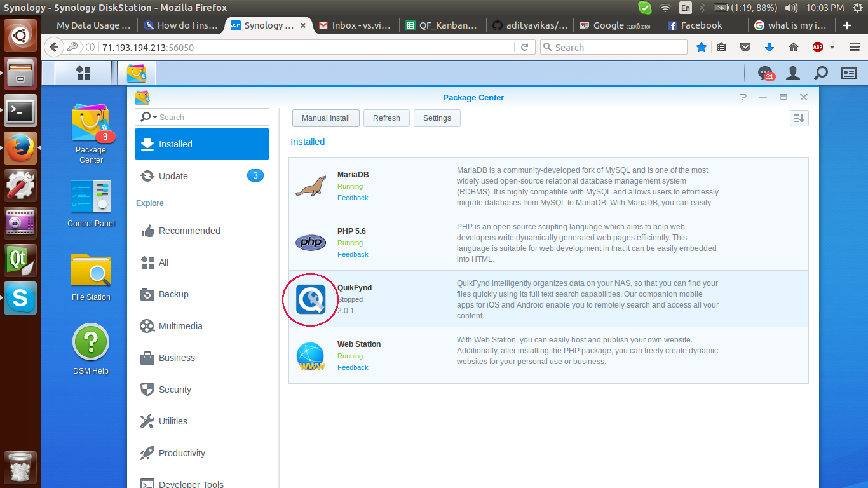Open a new Firefox tab with plus

[x=846, y=25]
